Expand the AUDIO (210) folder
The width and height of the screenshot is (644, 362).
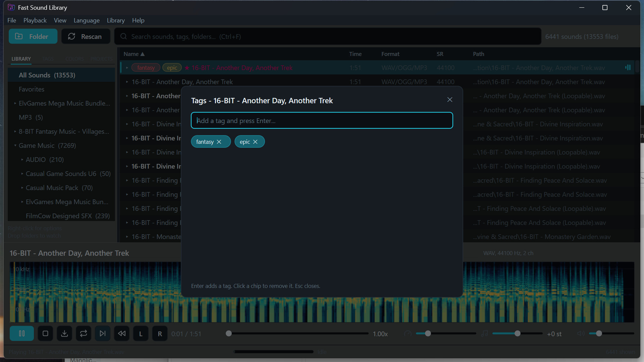[x=22, y=160]
